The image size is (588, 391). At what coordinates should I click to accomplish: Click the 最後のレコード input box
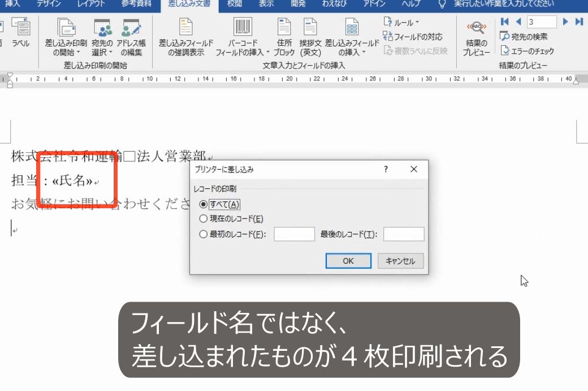(x=404, y=234)
